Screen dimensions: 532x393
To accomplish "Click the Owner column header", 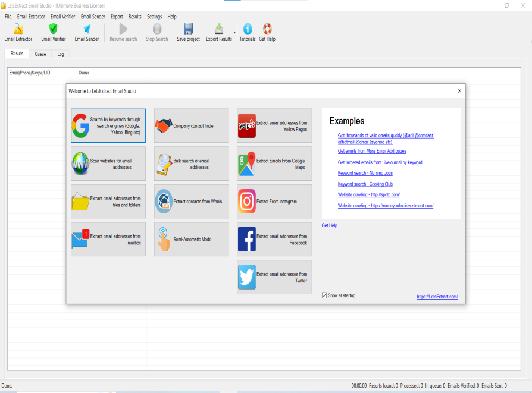I will click(x=112, y=73).
